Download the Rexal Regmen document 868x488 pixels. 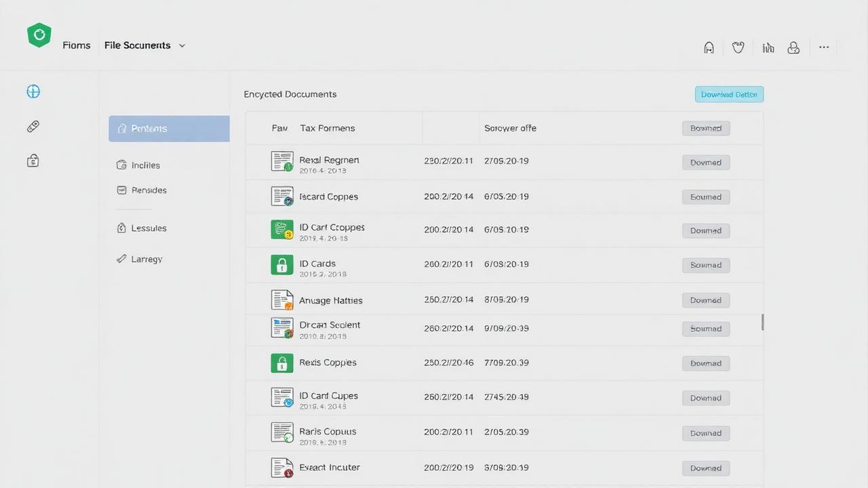(705, 163)
